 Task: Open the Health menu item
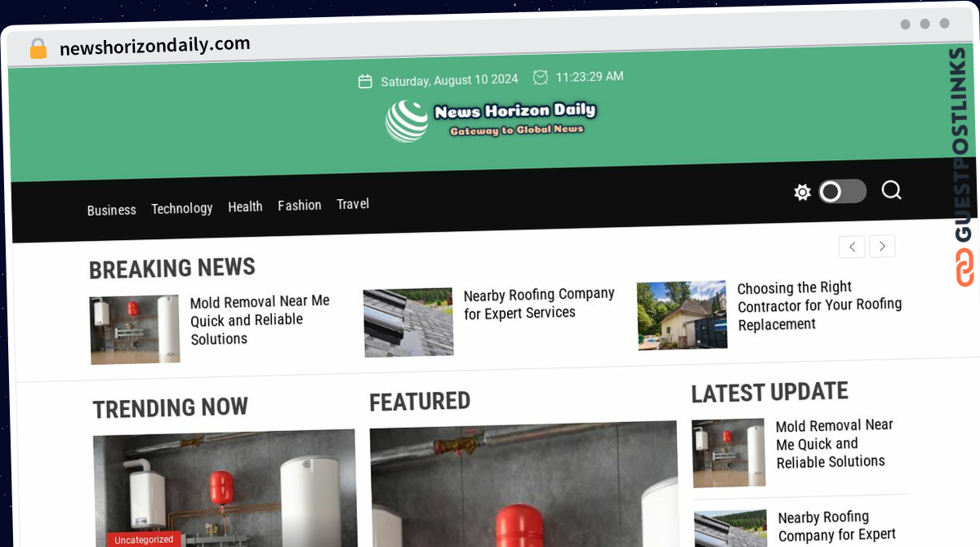245,207
